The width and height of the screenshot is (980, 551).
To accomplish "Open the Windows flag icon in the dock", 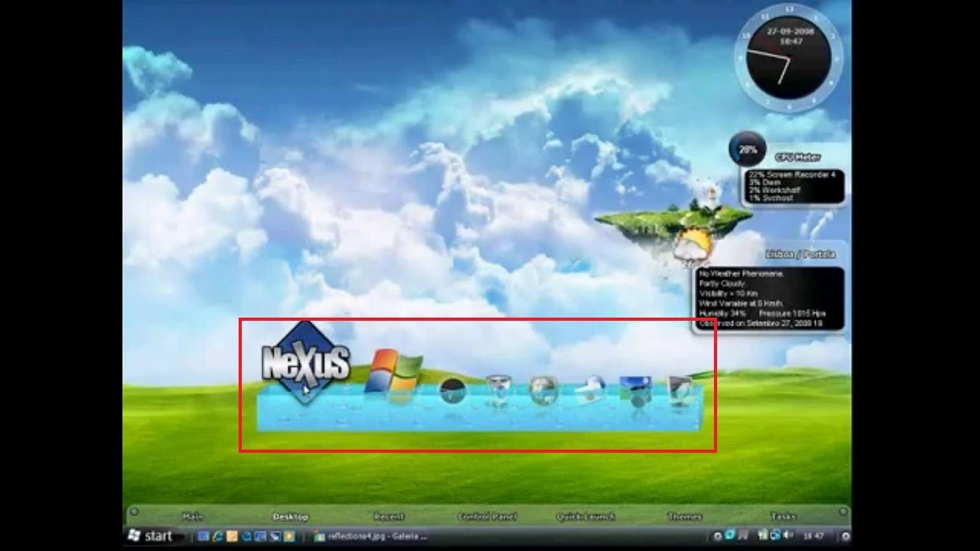I will click(394, 376).
